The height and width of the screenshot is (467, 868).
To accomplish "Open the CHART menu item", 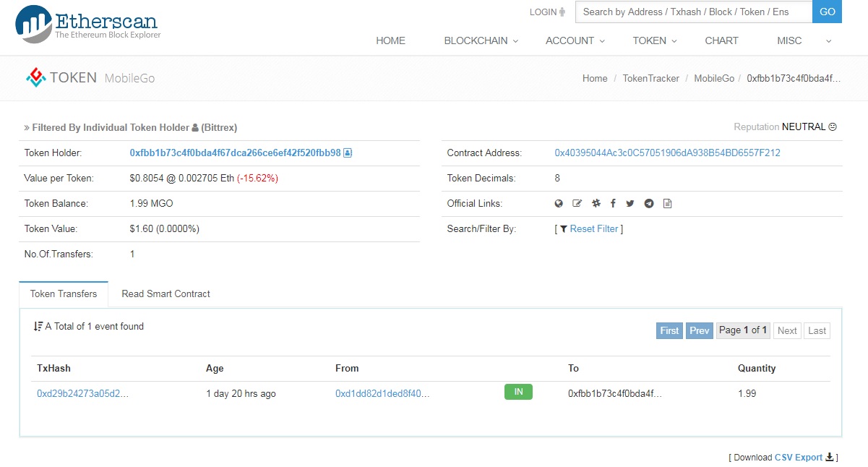I will (x=721, y=40).
